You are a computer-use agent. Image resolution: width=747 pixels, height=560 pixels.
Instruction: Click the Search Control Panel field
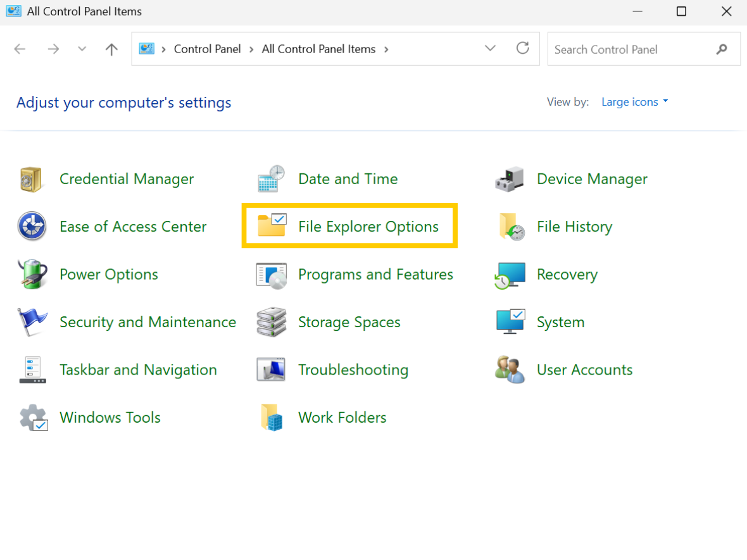click(x=644, y=49)
